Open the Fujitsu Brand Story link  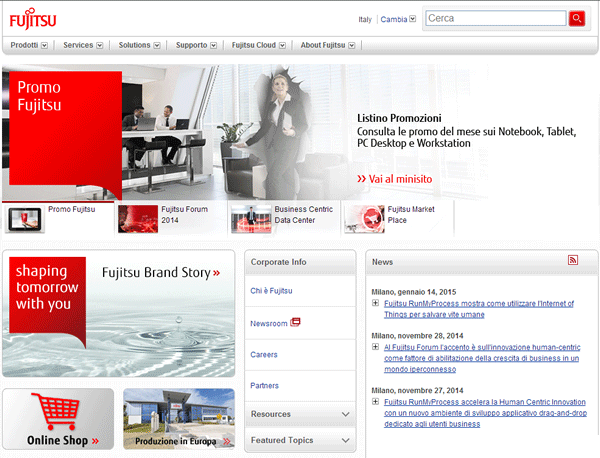coord(161,272)
